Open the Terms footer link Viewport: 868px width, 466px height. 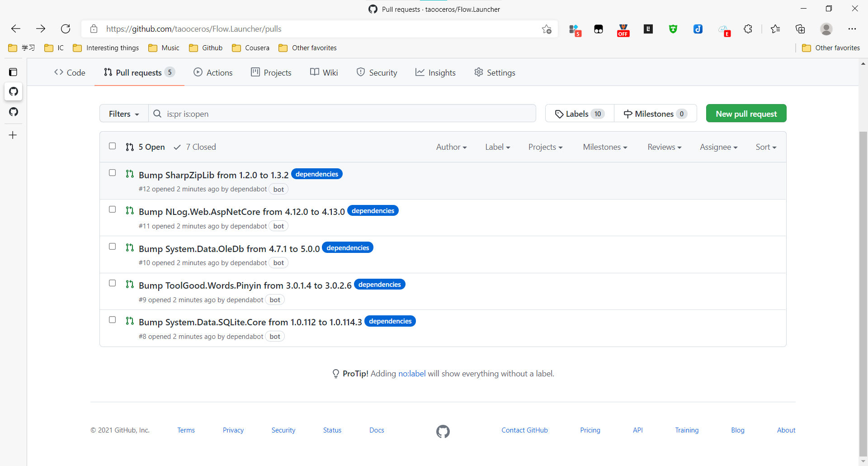point(186,430)
